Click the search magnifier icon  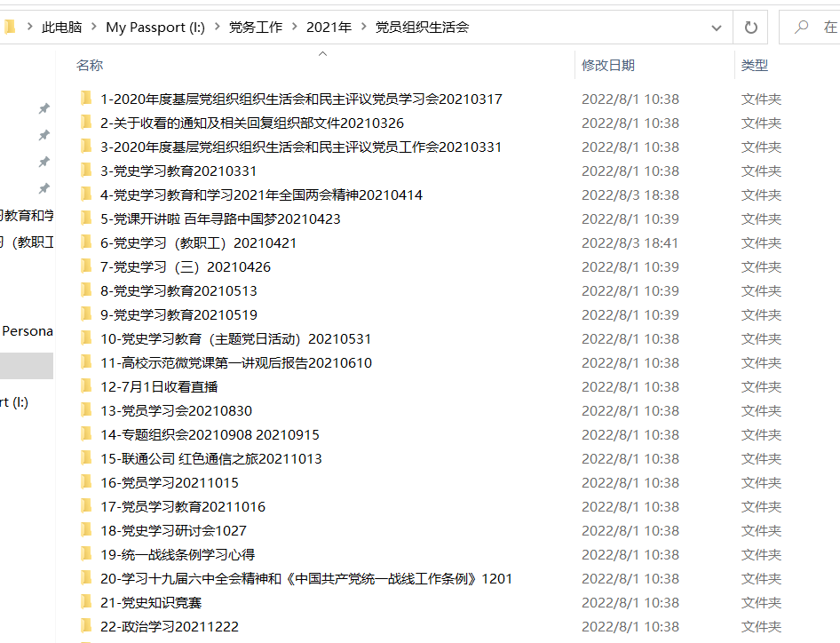point(802,27)
